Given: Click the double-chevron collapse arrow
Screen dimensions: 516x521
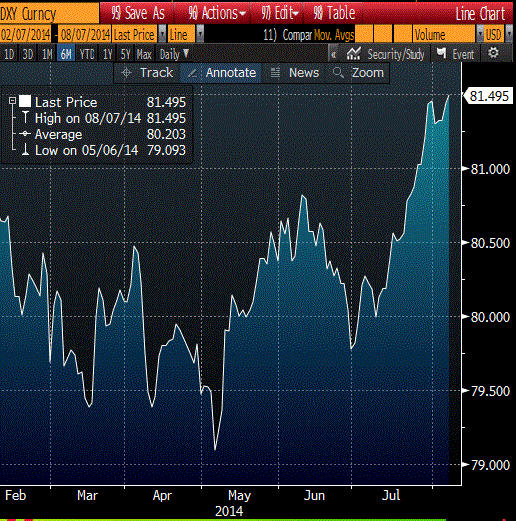Looking at the screenshot, I should [x=333, y=54].
